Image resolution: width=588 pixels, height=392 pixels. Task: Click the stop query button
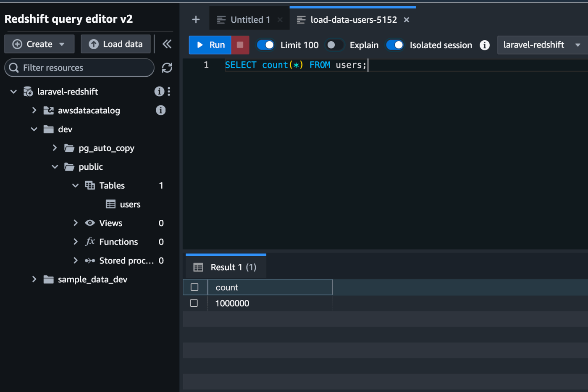point(240,45)
